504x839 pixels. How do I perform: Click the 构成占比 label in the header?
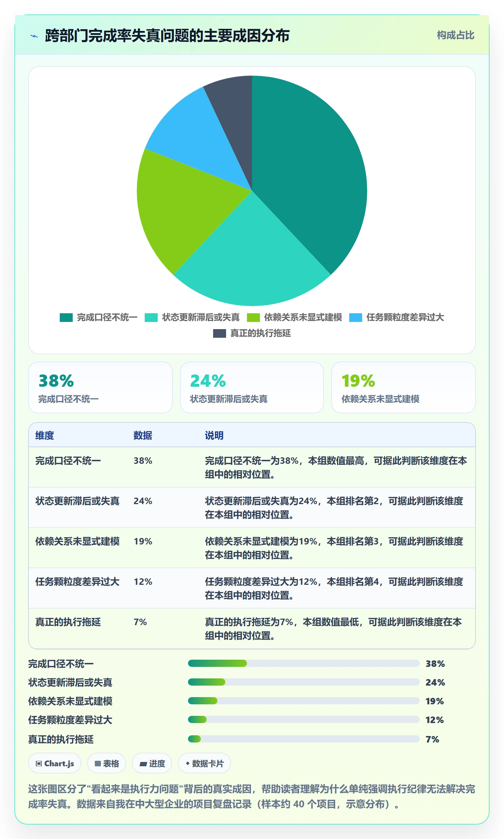(x=456, y=35)
